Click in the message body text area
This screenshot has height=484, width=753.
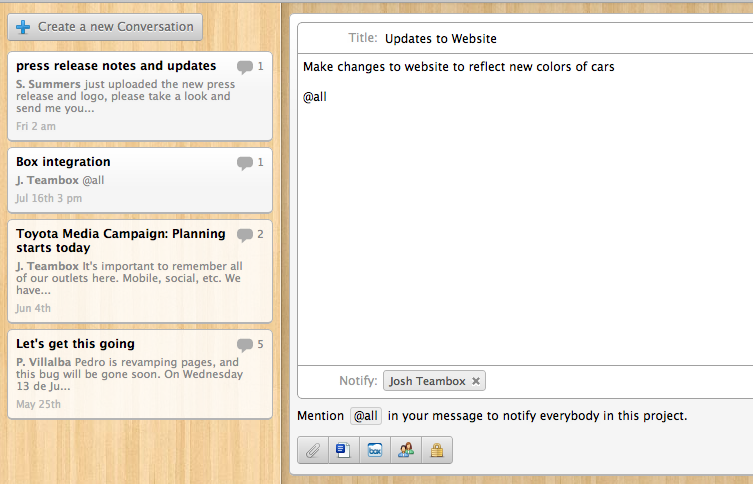(x=526, y=209)
